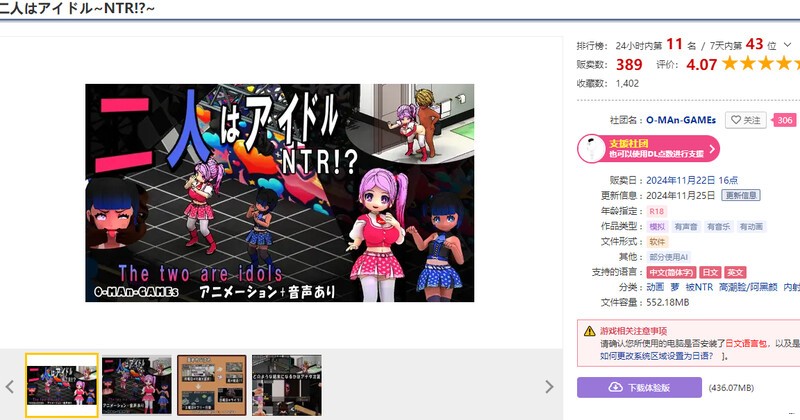
Task: Select the 英文 language tag
Action: (x=735, y=272)
